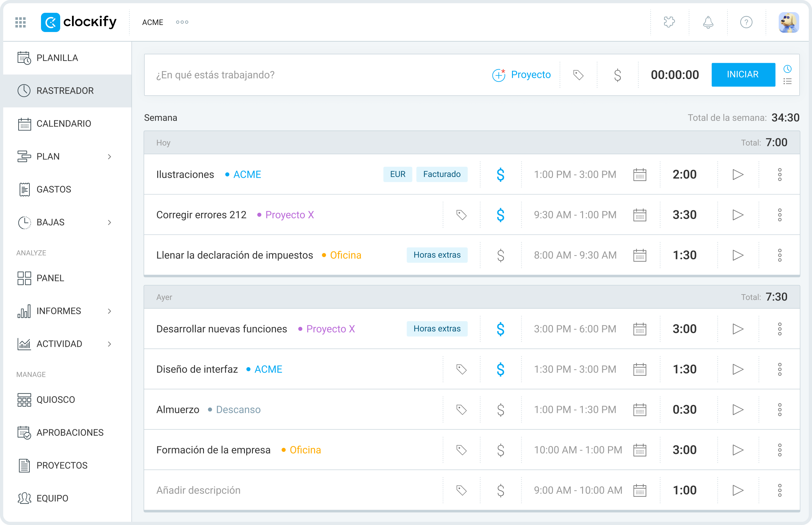Open the apps grid icon top left

click(x=20, y=22)
